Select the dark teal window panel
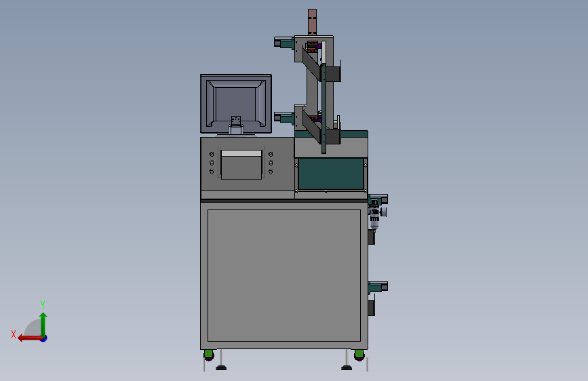The height and width of the screenshot is (381, 588). tap(331, 174)
